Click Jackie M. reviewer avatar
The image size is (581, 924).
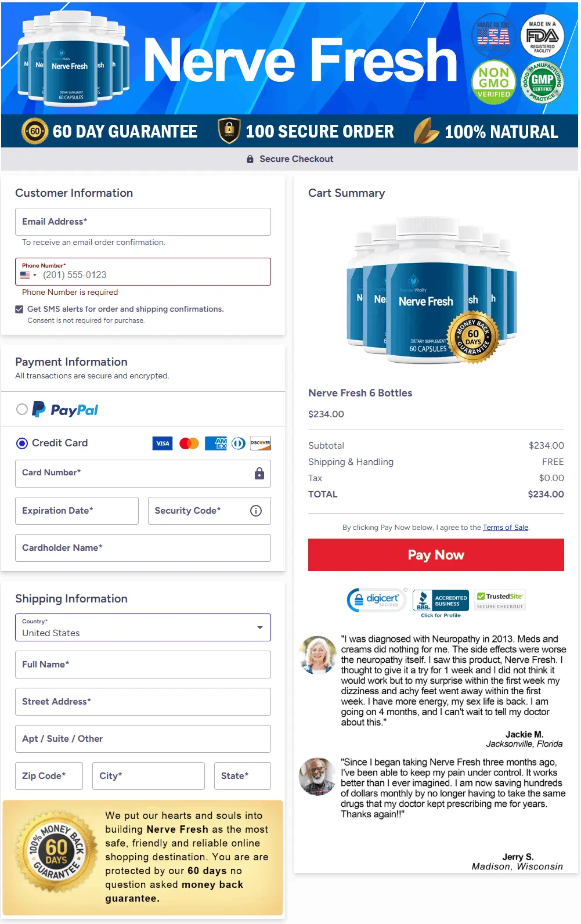[317, 655]
